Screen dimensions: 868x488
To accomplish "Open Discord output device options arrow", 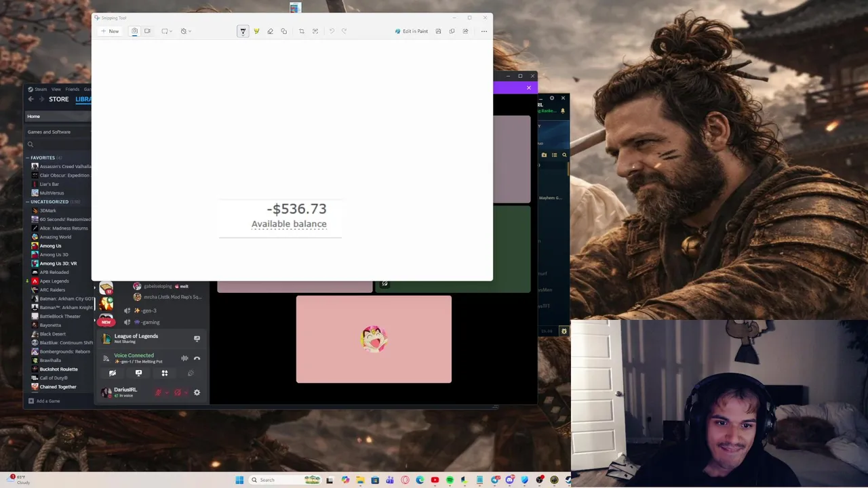I will point(186,392).
